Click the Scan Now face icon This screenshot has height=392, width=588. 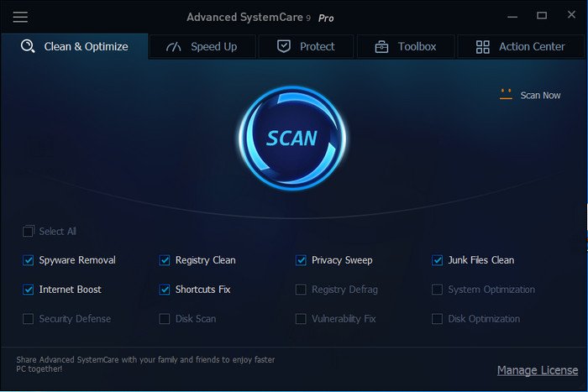coord(506,95)
